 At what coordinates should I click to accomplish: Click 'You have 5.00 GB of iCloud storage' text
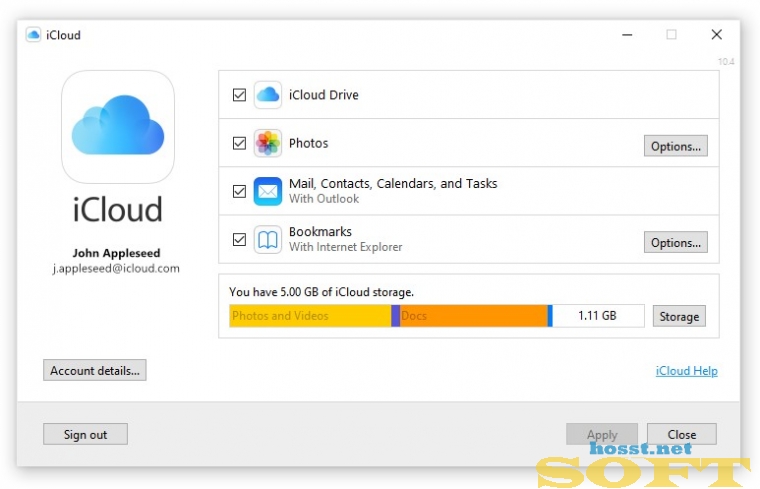coord(321,292)
